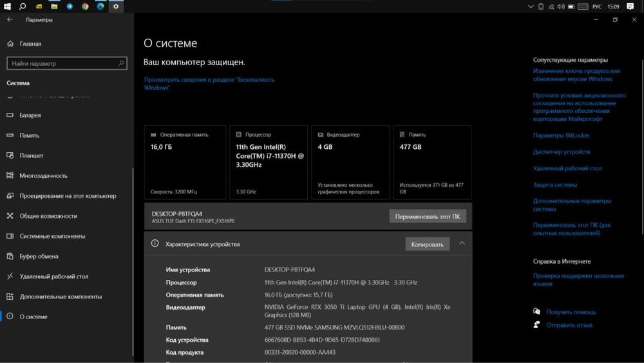Select the Settings gear in the taskbar
644x363 pixels.
tap(116, 6)
